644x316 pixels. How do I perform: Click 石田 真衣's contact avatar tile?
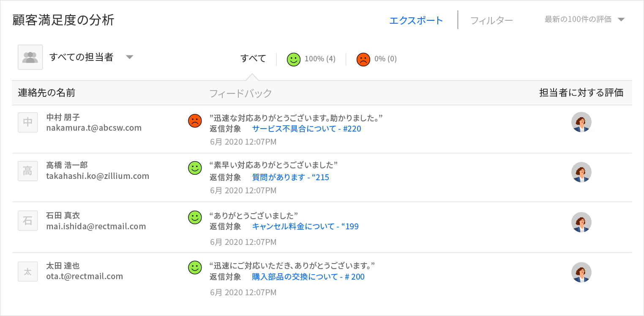[x=27, y=220]
